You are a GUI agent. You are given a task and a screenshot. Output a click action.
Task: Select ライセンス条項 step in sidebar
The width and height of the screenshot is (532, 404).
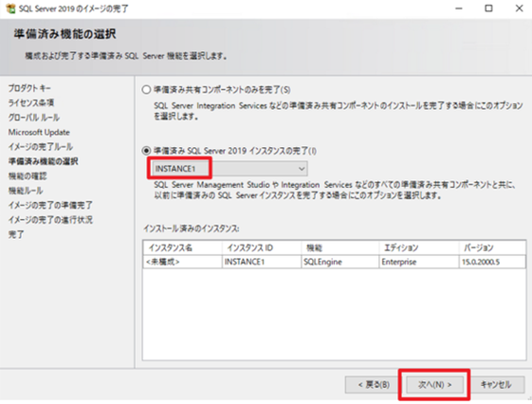coord(31,102)
